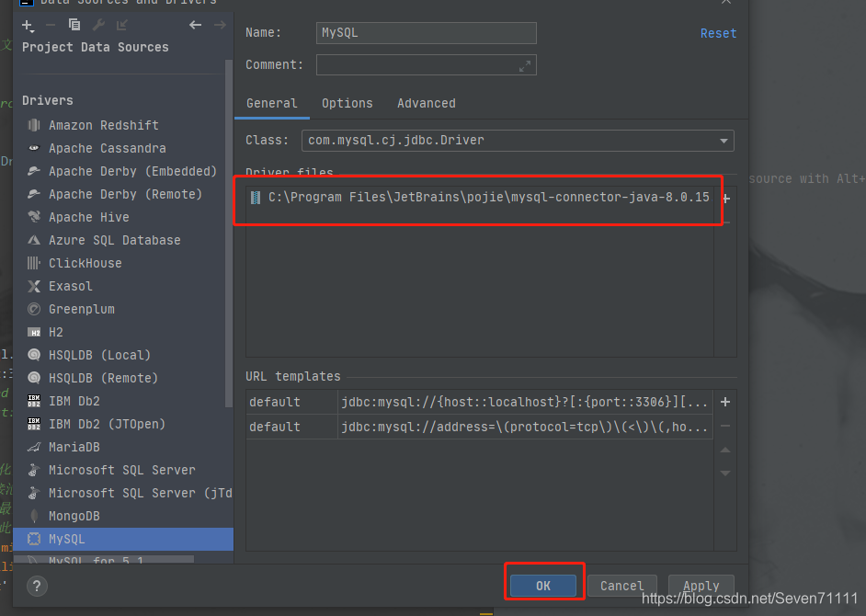Image resolution: width=866 pixels, height=616 pixels.
Task: Click the drivers list vertical scrollbar
Action: pyautogui.click(x=229, y=234)
